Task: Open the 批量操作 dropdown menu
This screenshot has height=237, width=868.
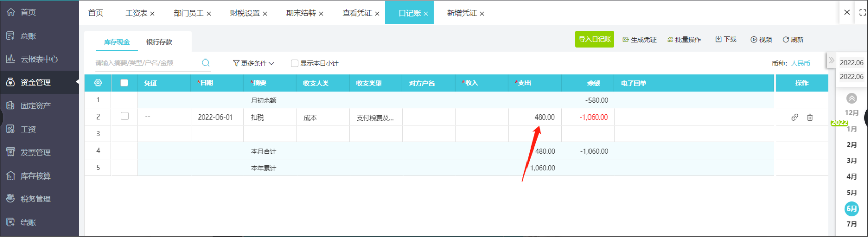Action: [x=684, y=40]
